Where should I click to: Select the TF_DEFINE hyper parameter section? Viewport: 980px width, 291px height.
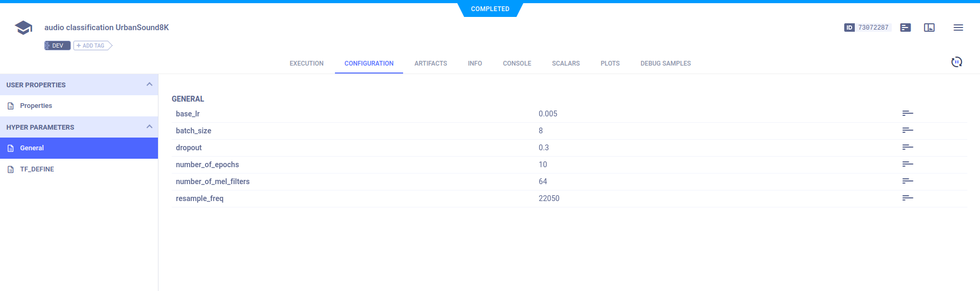point(37,169)
